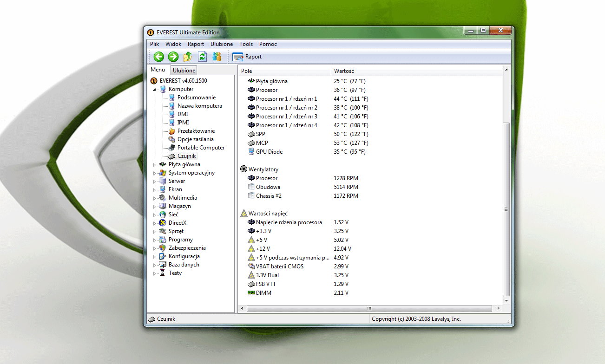Expand the Multimedia tree node
605x364 pixels.
[x=155, y=198]
